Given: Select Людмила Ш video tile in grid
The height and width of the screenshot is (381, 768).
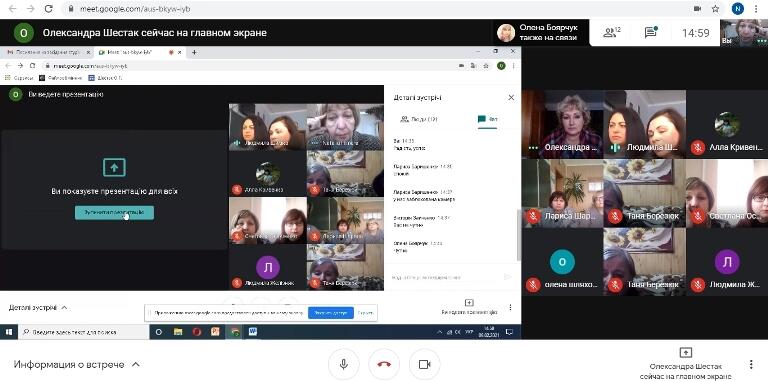Looking at the screenshot, I should (645, 124).
